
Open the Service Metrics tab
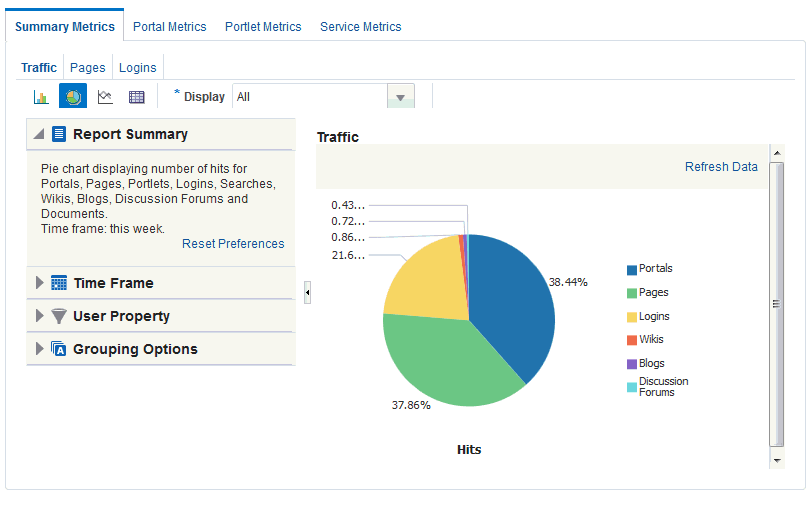pos(360,26)
